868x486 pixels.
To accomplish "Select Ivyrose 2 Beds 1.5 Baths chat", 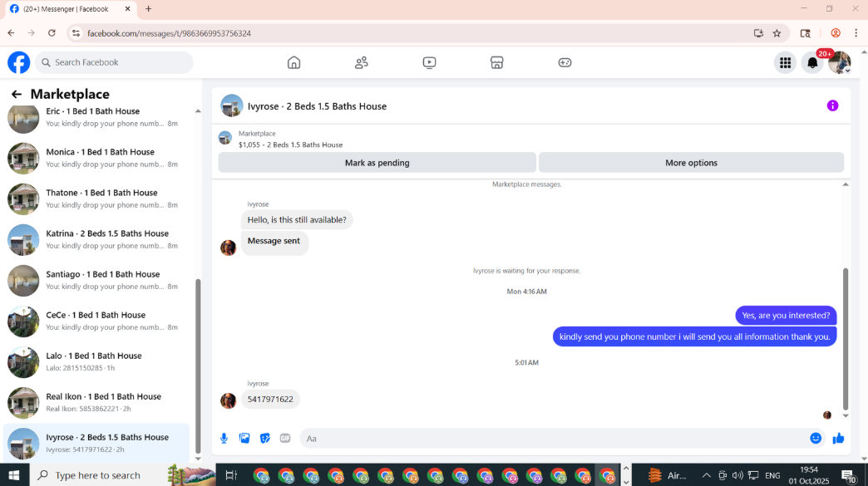I will [96, 443].
